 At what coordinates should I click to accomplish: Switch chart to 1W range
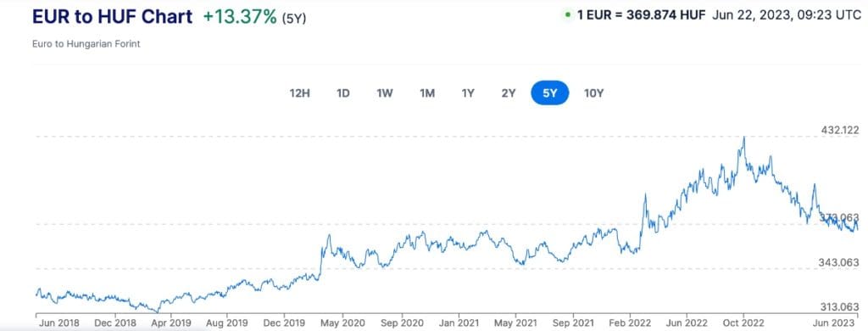point(385,93)
